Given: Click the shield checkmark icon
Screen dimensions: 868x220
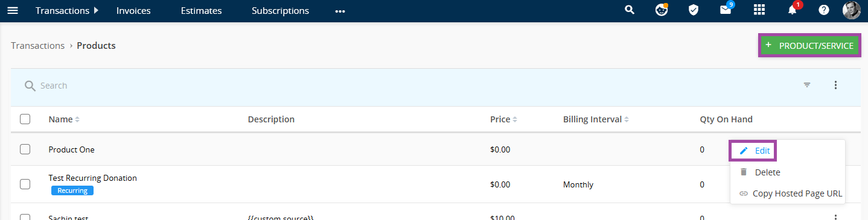Looking at the screenshot, I should coord(694,10).
